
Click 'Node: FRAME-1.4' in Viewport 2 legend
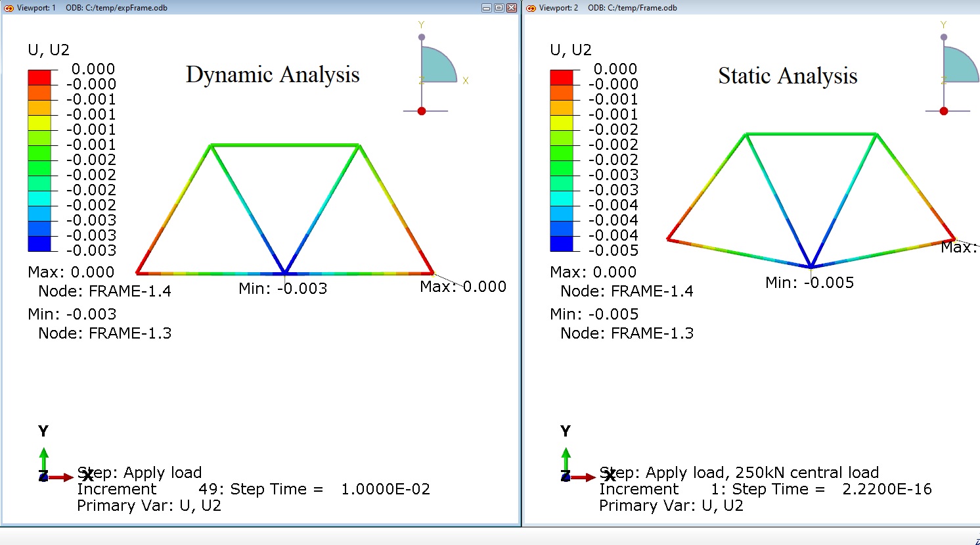point(627,291)
